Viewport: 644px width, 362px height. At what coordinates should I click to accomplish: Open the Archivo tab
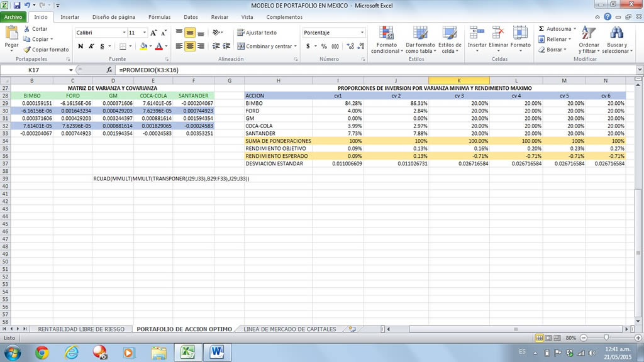click(13, 17)
